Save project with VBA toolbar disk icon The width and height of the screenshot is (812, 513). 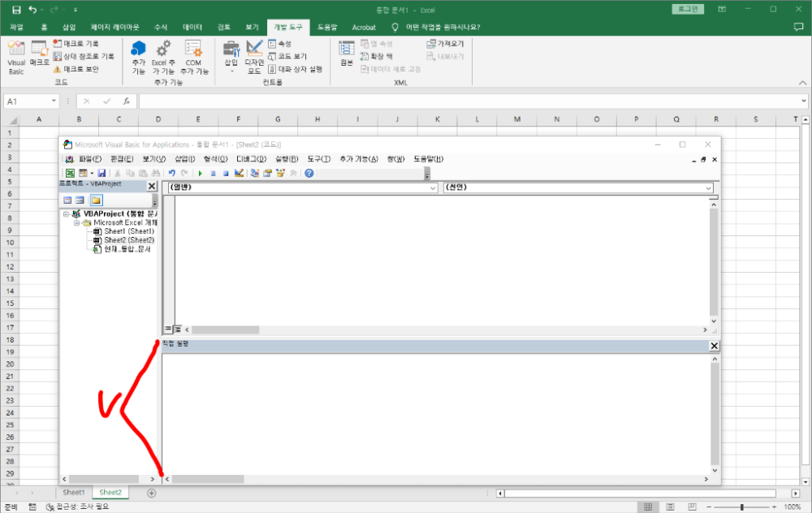pos(101,174)
